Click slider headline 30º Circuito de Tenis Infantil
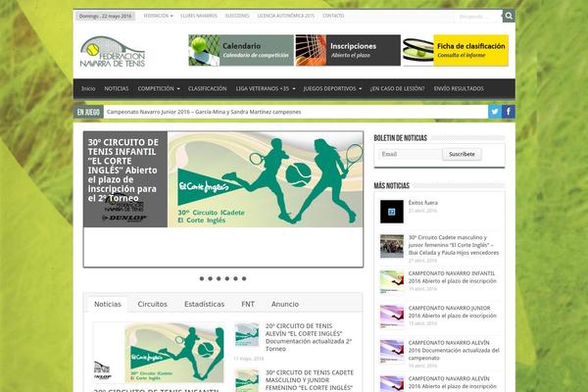The width and height of the screenshot is (588, 392). (x=123, y=170)
